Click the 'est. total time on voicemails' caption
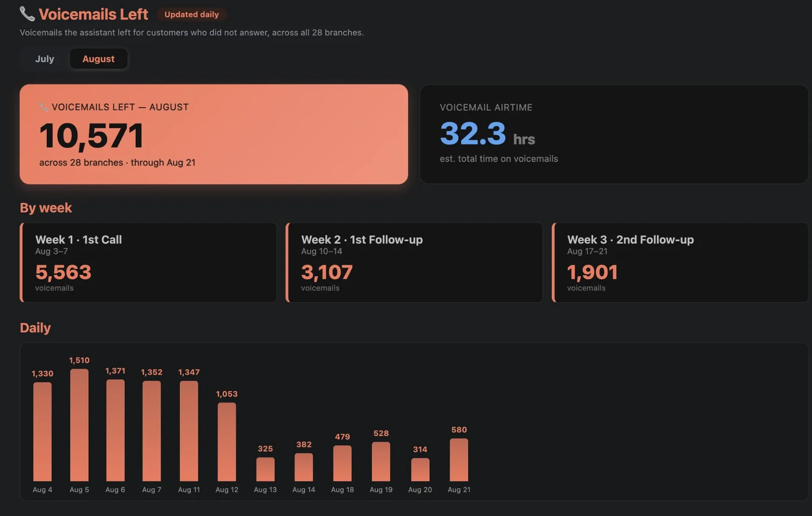The height and width of the screenshot is (516, 812). coord(499,158)
